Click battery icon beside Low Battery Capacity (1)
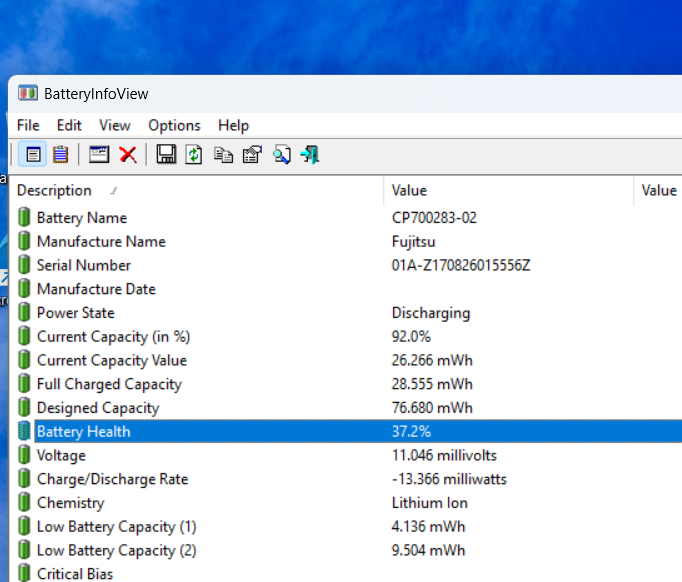Viewport: 682px width, 582px height. [x=24, y=526]
